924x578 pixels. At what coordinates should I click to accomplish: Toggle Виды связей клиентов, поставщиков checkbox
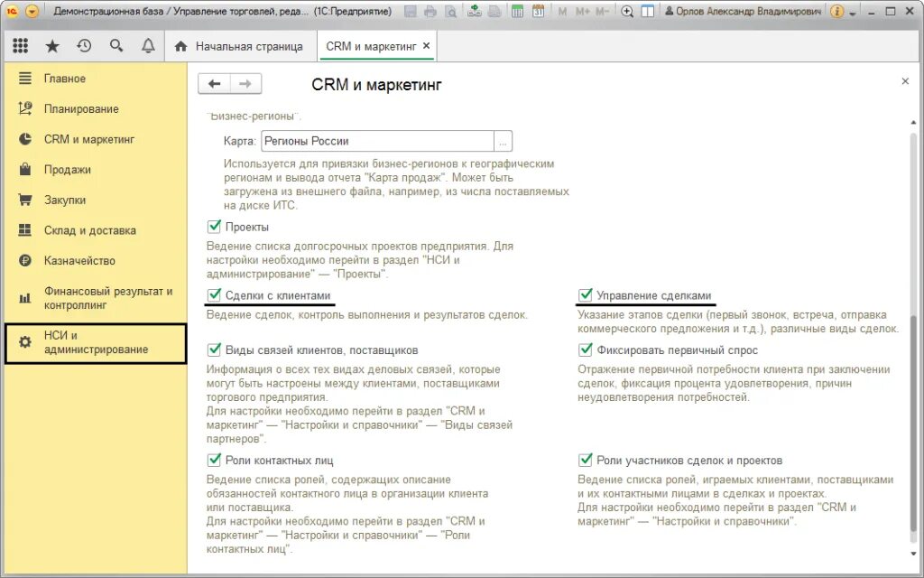pos(214,350)
